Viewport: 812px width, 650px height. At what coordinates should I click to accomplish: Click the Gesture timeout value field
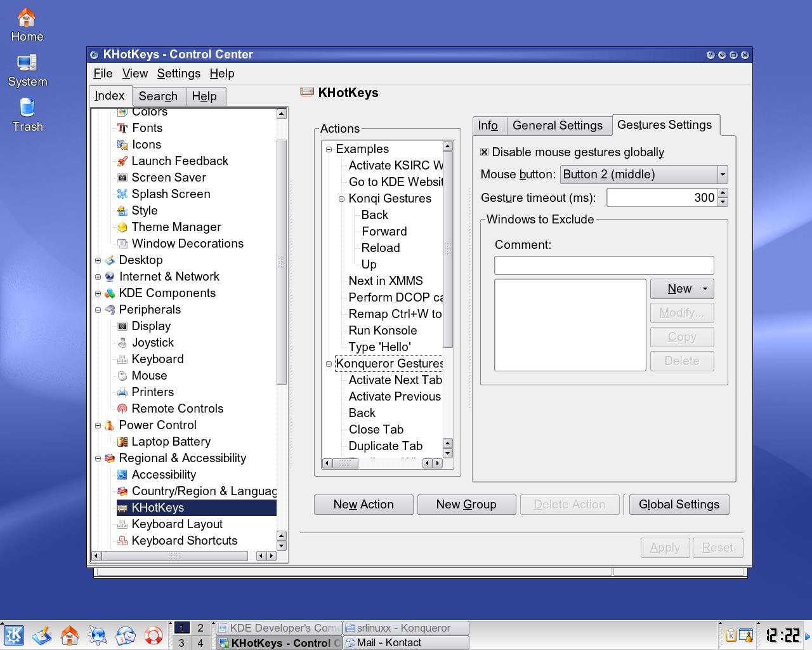pyautogui.click(x=662, y=197)
